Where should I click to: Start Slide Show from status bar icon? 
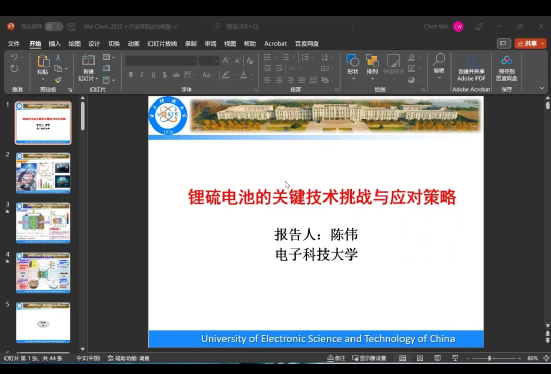(x=455, y=358)
